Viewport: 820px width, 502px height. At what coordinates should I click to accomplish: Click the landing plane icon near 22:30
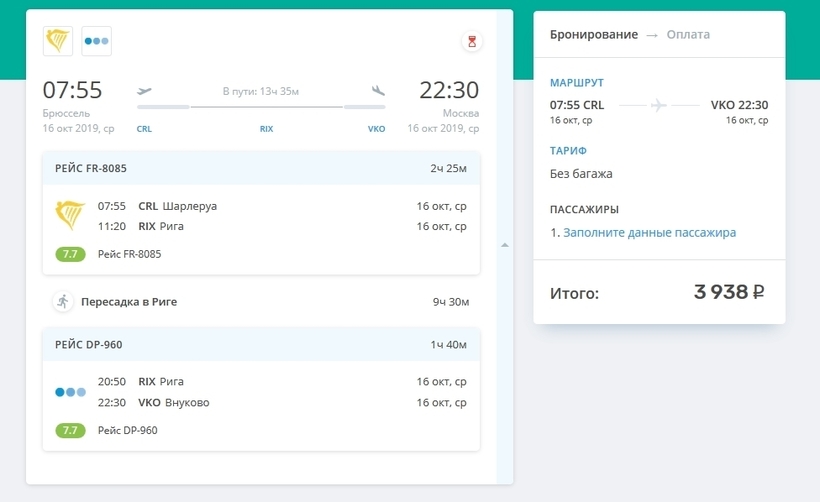click(378, 90)
